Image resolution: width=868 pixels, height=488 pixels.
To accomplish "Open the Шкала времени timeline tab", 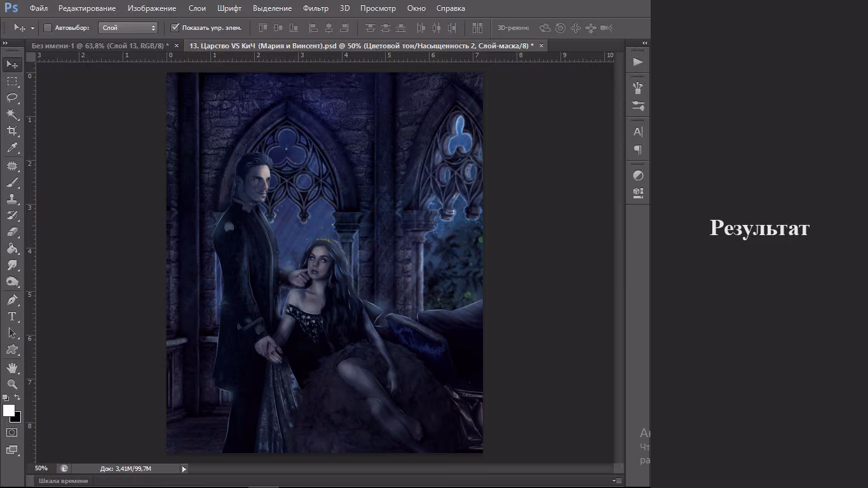I will (x=64, y=481).
